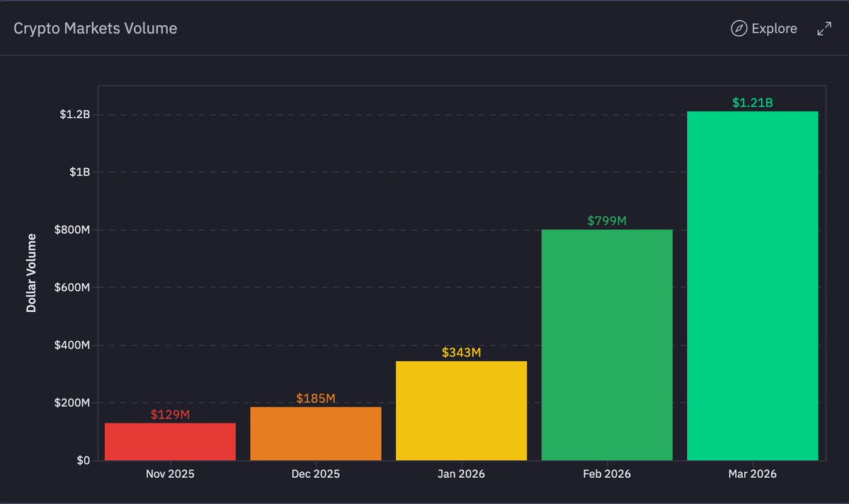Select the bright green Mar 2026 bar
The image size is (849, 504).
[x=753, y=286]
